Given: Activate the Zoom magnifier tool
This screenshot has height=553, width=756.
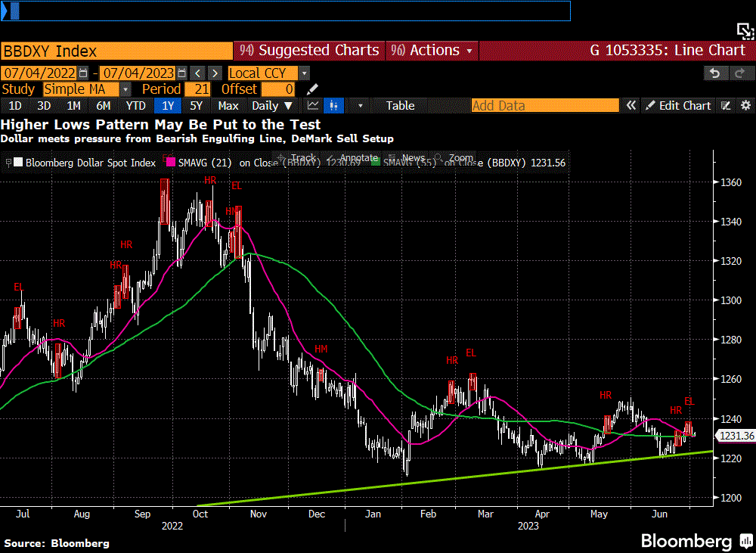Looking at the screenshot, I should (x=454, y=158).
